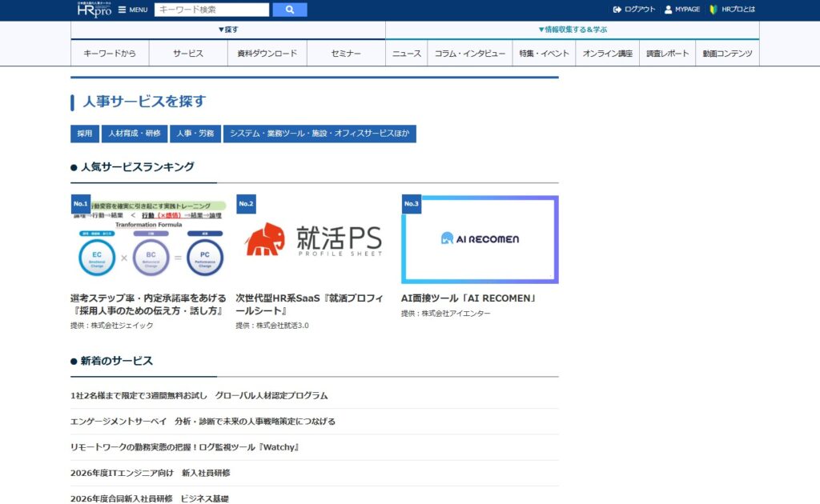This screenshot has height=504, width=820.
Task: Click the magnifying glass search button
Action: pos(289,10)
